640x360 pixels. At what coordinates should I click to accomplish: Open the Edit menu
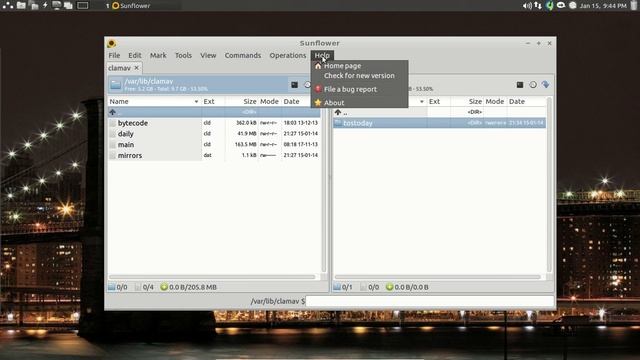pyautogui.click(x=135, y=55)
